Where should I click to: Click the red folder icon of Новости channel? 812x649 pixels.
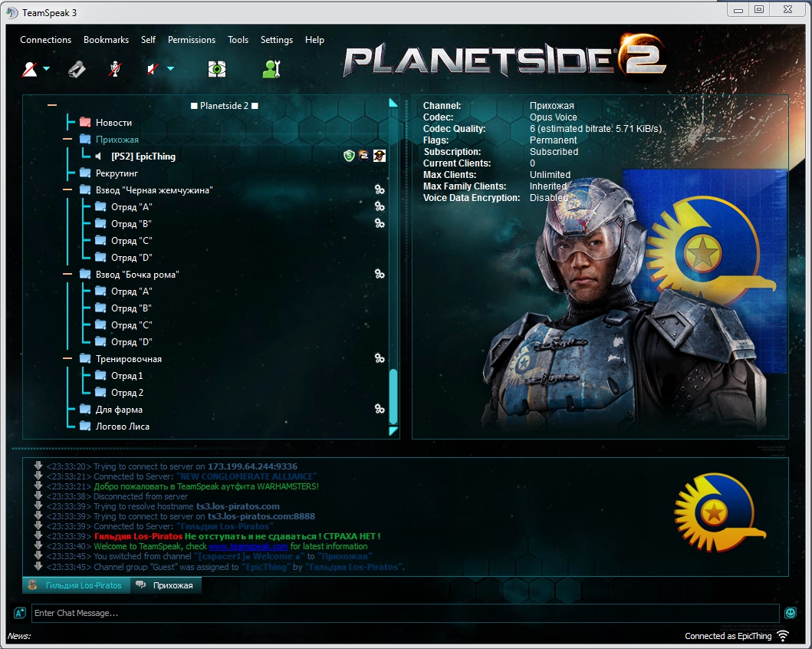click(85, 122)
